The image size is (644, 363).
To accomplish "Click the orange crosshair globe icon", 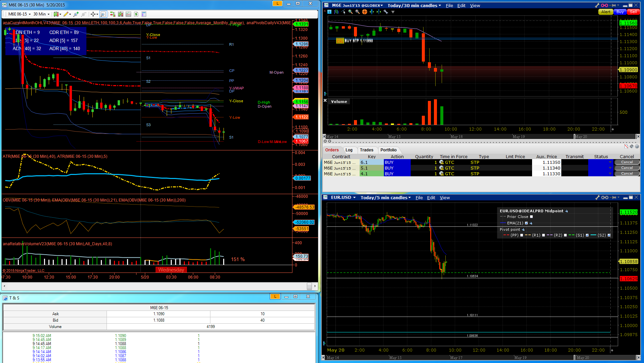I will tap(364, 12).
